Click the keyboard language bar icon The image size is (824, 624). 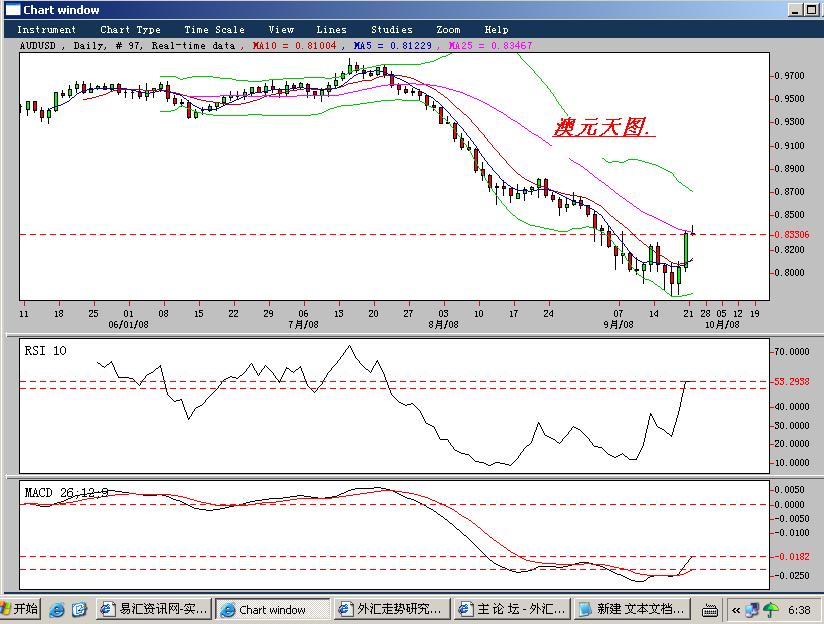[710, 610]
